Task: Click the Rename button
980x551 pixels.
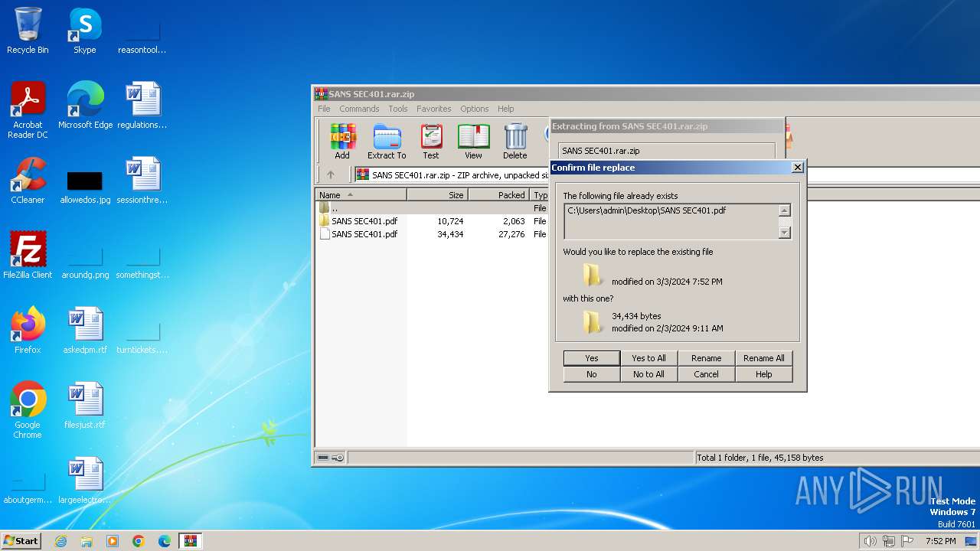Action: coord(706,358)
